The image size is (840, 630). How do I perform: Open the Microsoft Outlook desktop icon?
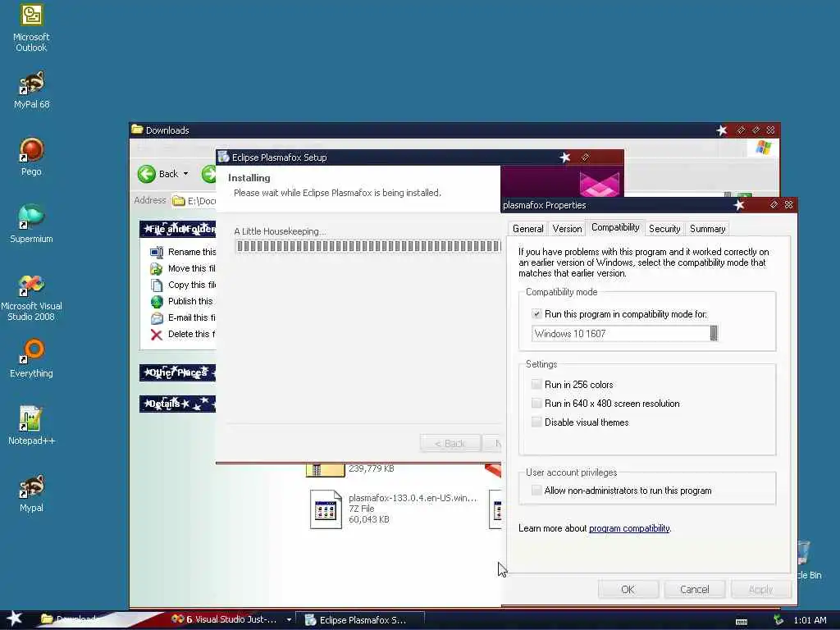(31, 28)
